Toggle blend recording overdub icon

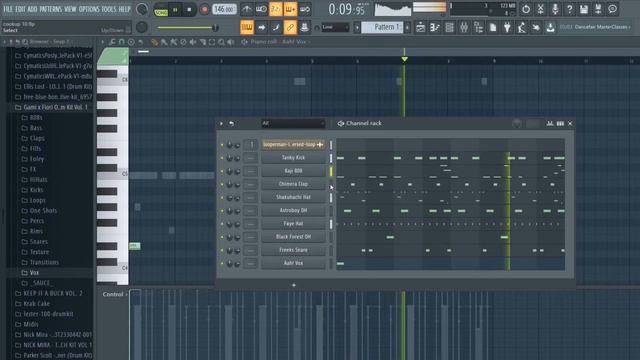pyautogui.click(x=290, y=9)
